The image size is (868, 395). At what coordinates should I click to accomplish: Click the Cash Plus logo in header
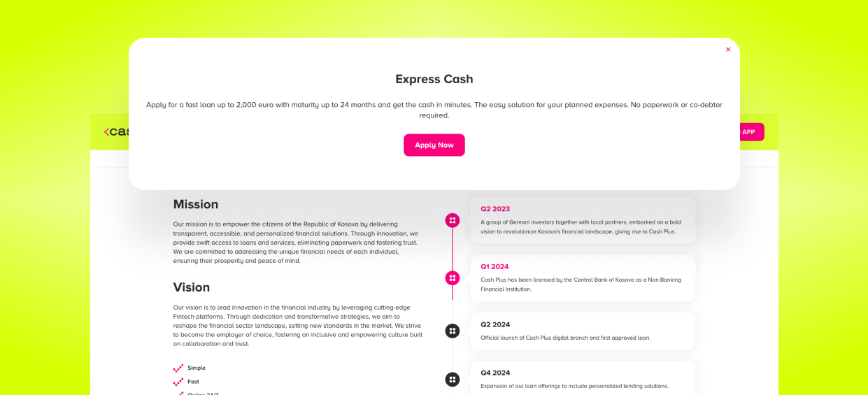pos(116,131)
